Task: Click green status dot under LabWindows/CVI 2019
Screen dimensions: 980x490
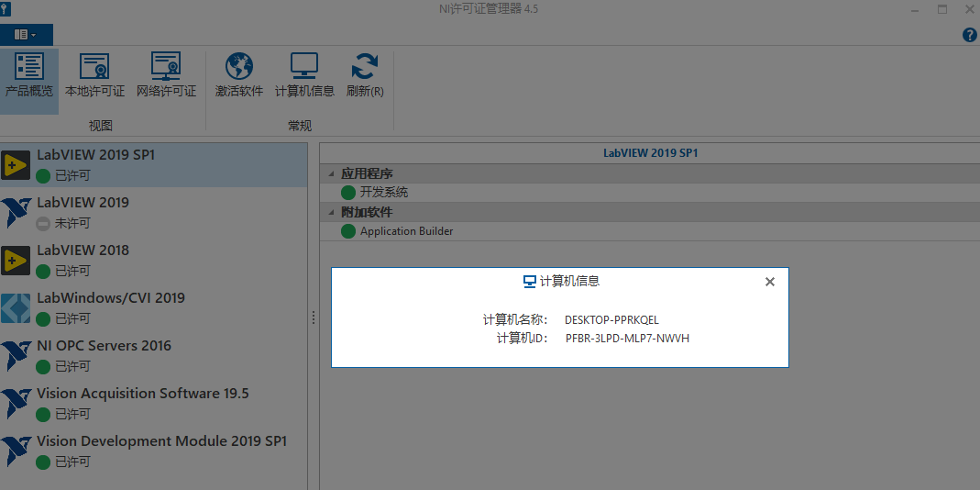Action: click(x=43, y=319)
